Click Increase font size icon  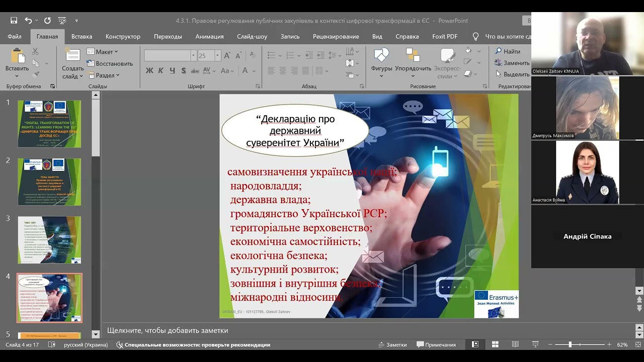(x=227, y=55)
